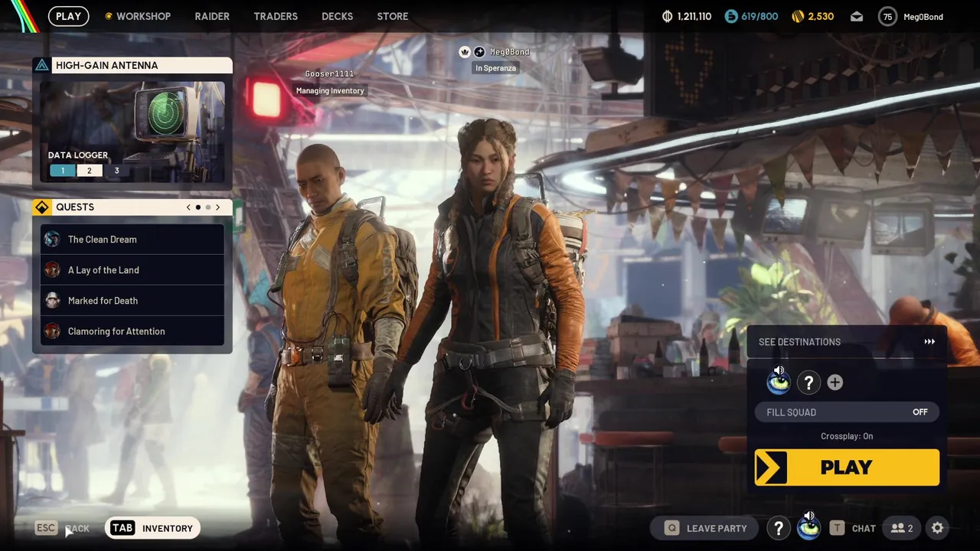Open the See Destinations panel header
This screenshot has height=551, width=980.
point(847,342)
